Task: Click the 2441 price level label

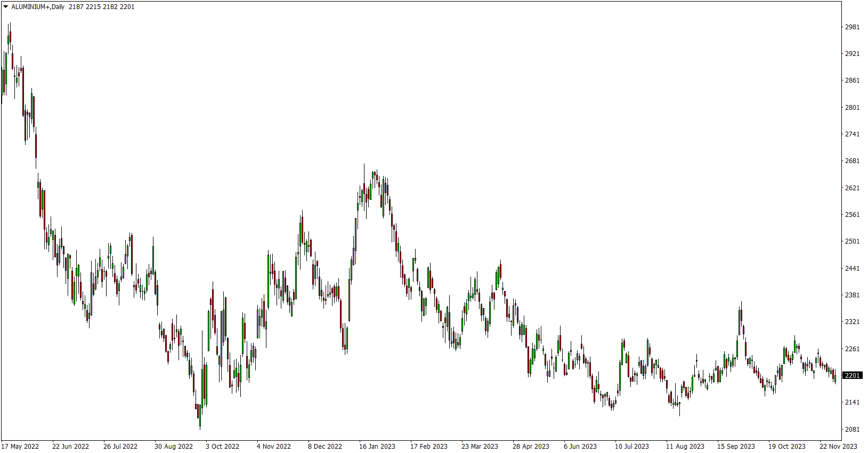Action: [x=852, y=269]
